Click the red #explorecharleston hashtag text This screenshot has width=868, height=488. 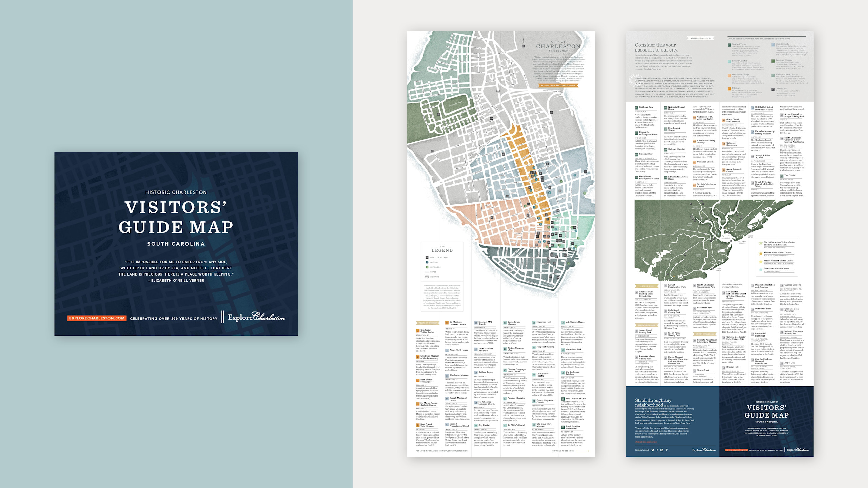pyautogui.click(x=646, y=442)
